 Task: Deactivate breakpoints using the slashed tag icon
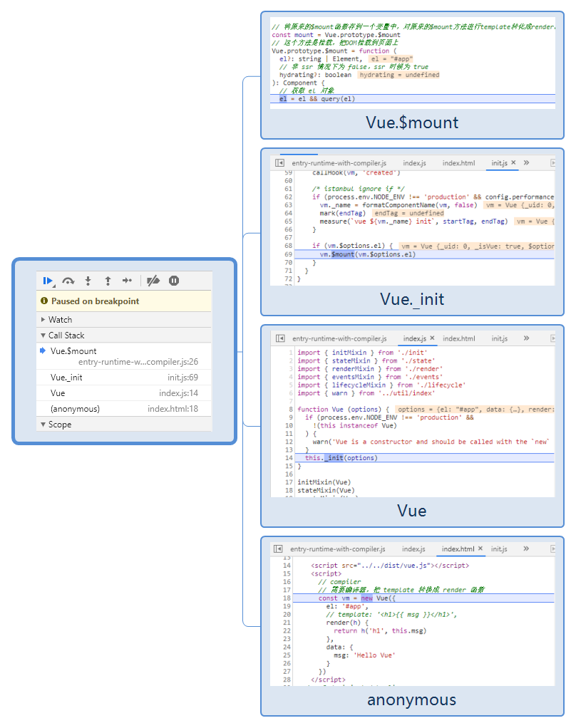pyautogui.click(x=153, y=281)
